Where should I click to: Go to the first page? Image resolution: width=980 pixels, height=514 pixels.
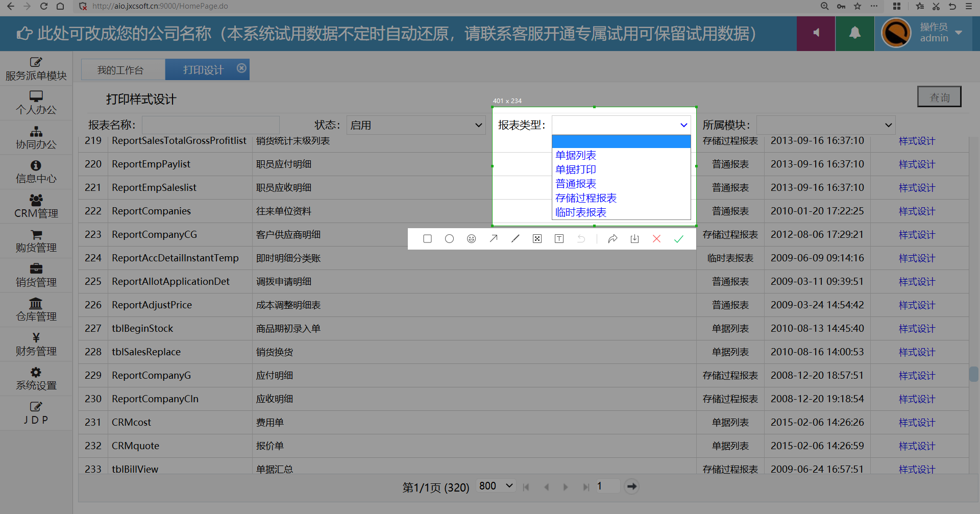coord(526,487)
